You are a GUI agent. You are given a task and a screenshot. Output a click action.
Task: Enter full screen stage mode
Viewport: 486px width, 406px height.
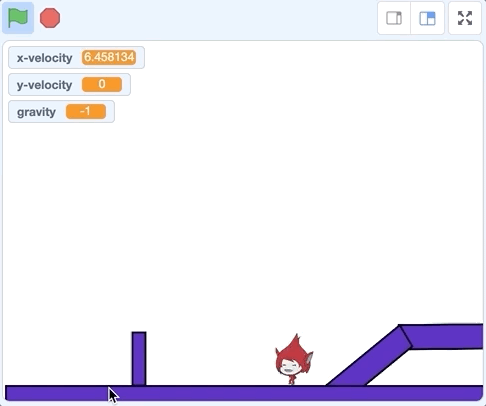point(465,18)
